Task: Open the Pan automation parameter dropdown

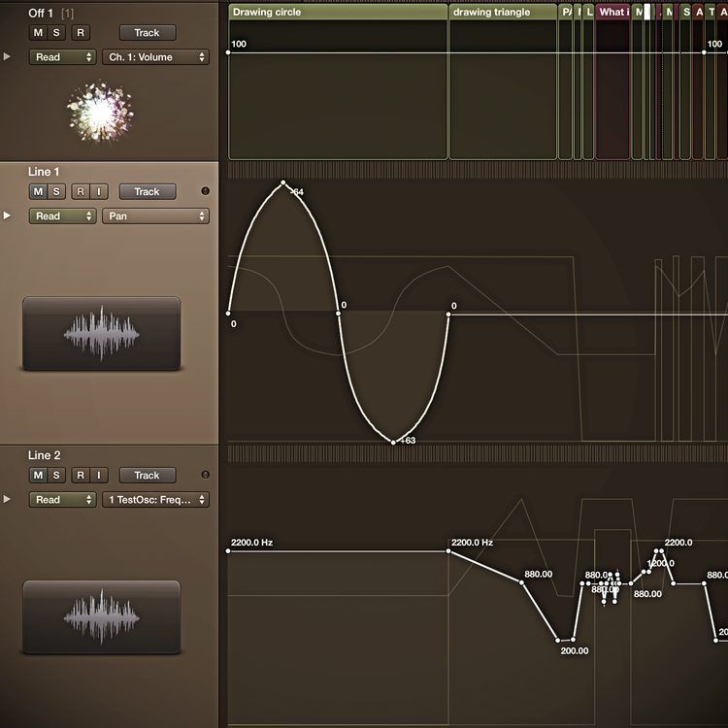Action: pyautogui.click(x=155, y=216)
